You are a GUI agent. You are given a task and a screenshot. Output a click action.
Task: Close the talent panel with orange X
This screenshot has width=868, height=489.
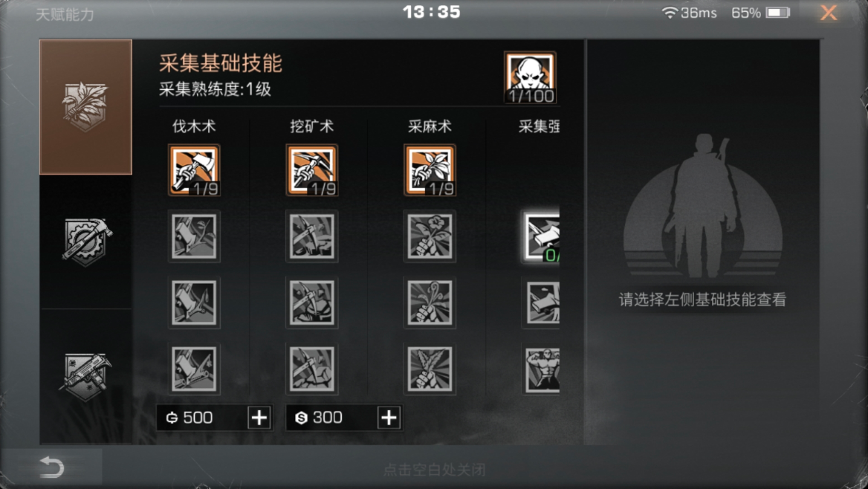coord(829,13)
